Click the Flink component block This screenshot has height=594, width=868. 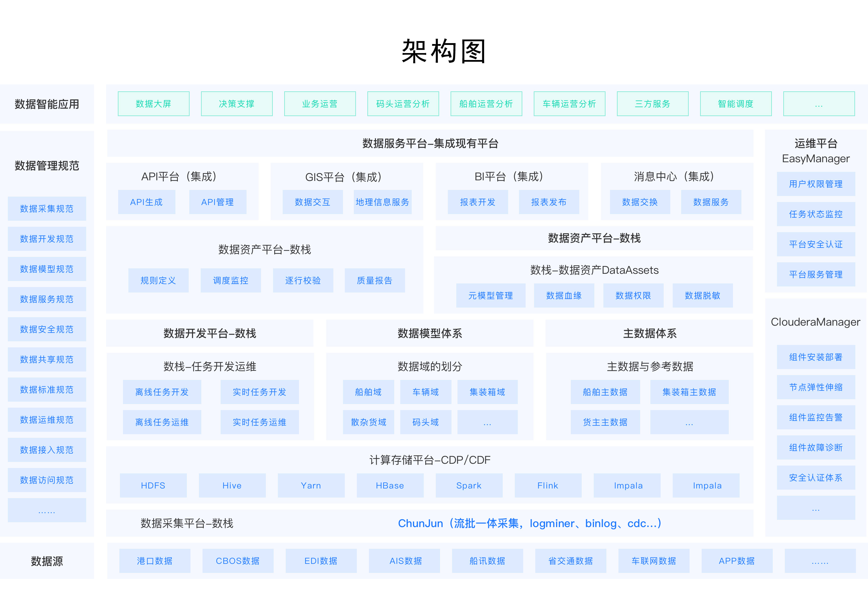pyautogui.click(x=548, y=485)
